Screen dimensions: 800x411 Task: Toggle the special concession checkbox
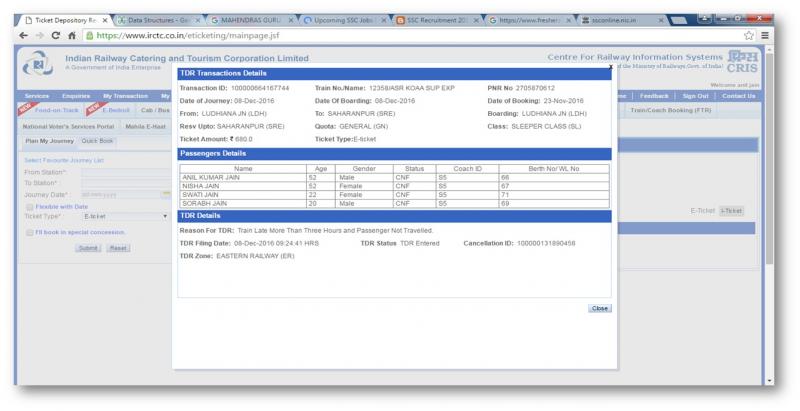[x=30, y=233]
